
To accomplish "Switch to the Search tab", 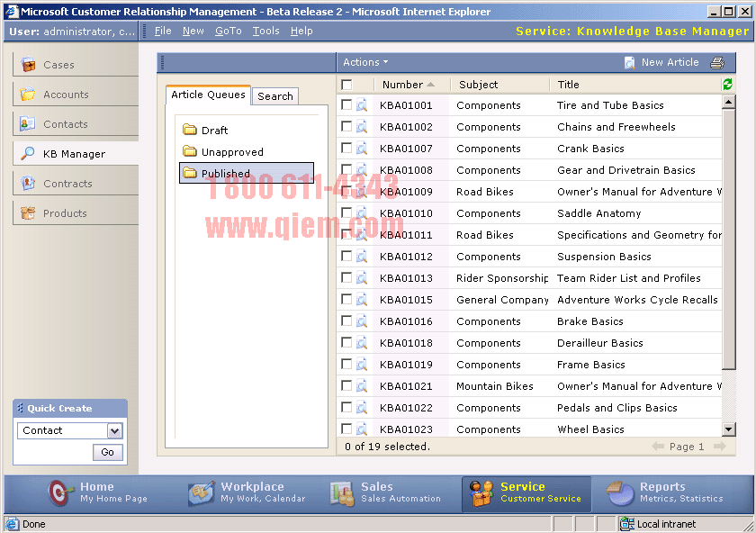I will tap(275, 96).
